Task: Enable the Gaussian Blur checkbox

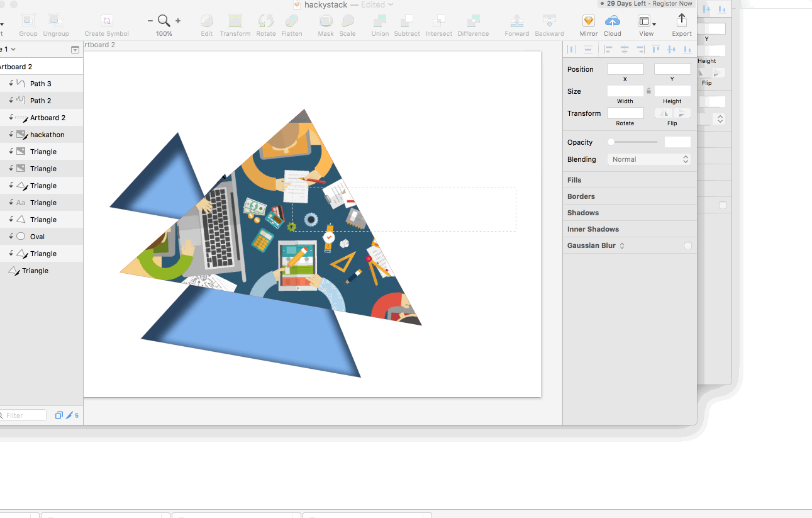Action: tap(688, 245)
